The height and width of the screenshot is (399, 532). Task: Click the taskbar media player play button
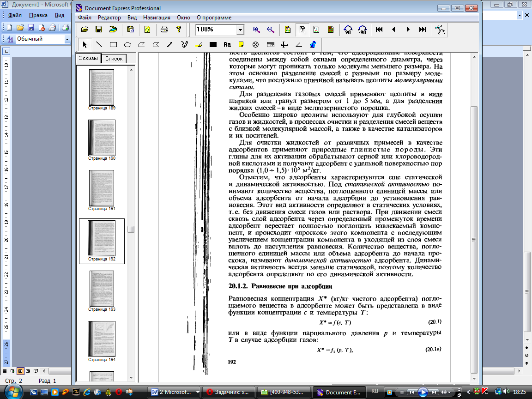(423, 392)
